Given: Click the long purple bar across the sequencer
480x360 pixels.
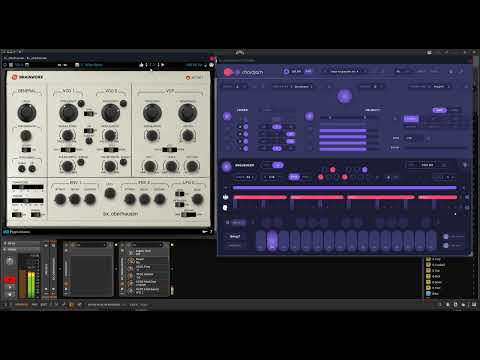Looking at the screenshot, I should 345,188.
